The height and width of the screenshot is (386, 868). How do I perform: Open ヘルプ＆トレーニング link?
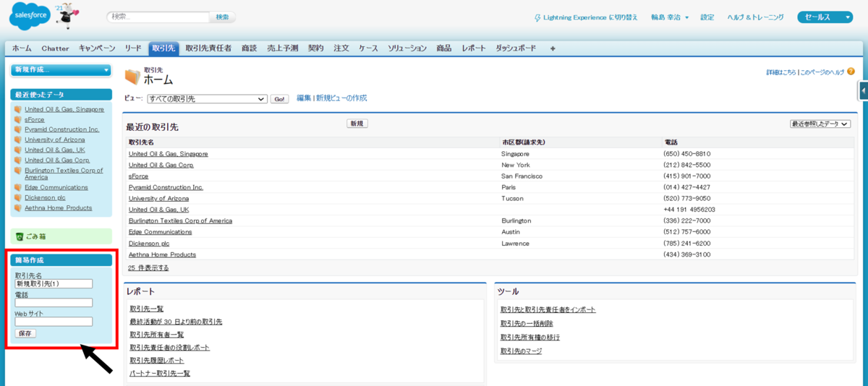(x=756, y=17)
